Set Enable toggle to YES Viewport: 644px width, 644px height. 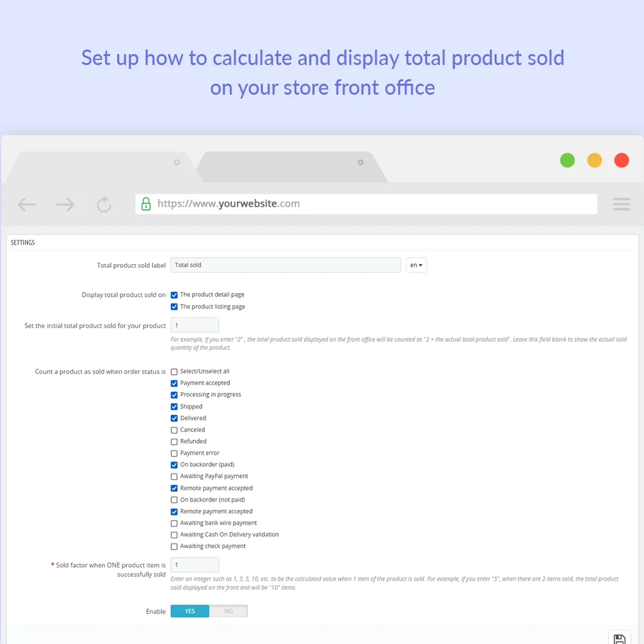coord(190,611)
